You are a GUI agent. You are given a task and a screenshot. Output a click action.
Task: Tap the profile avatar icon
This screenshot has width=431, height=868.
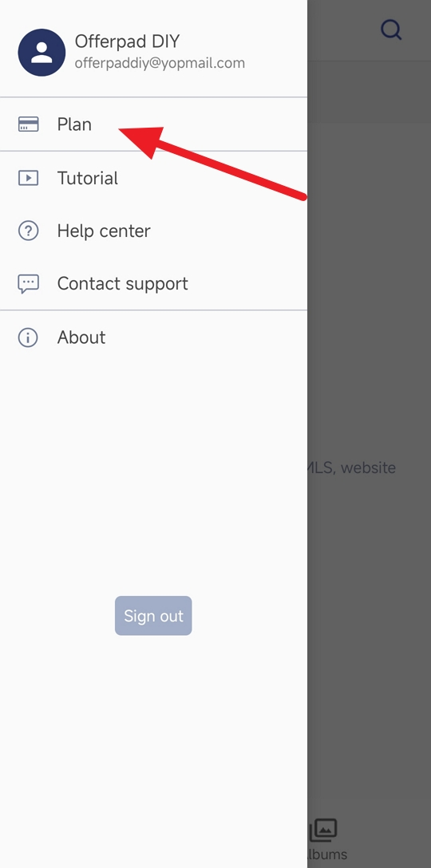tap(42, 53)
